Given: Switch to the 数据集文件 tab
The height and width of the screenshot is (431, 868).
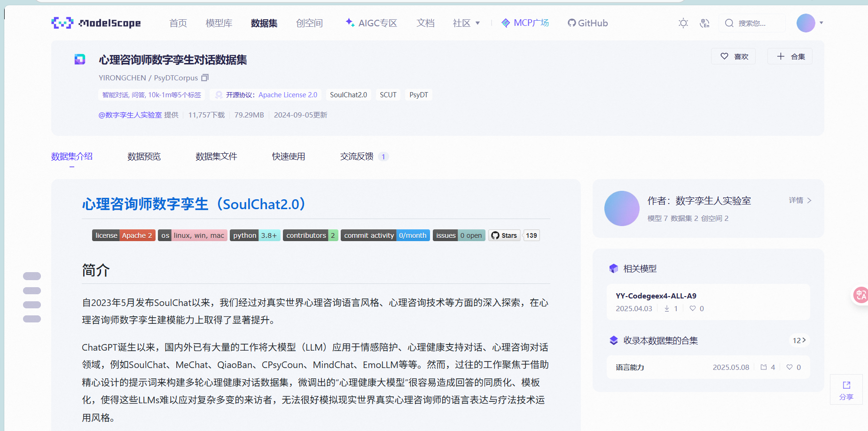Looking at the screenshot, I should point(216,157).
